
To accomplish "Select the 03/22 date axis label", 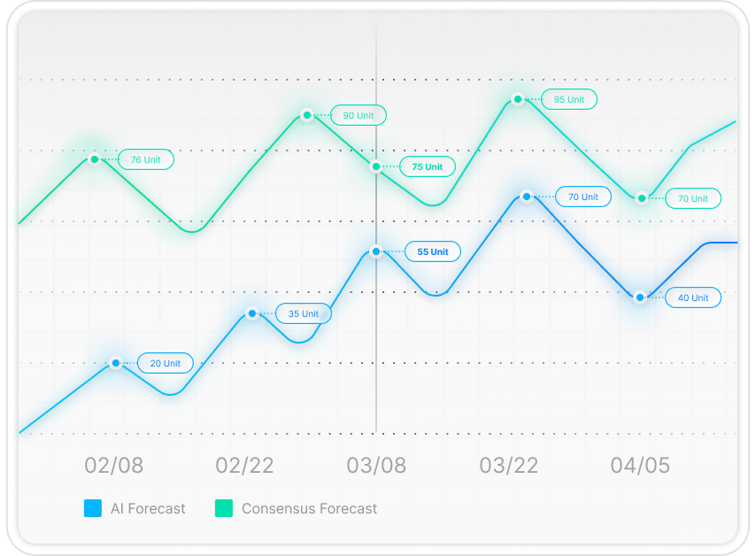I will pos(508,465).
